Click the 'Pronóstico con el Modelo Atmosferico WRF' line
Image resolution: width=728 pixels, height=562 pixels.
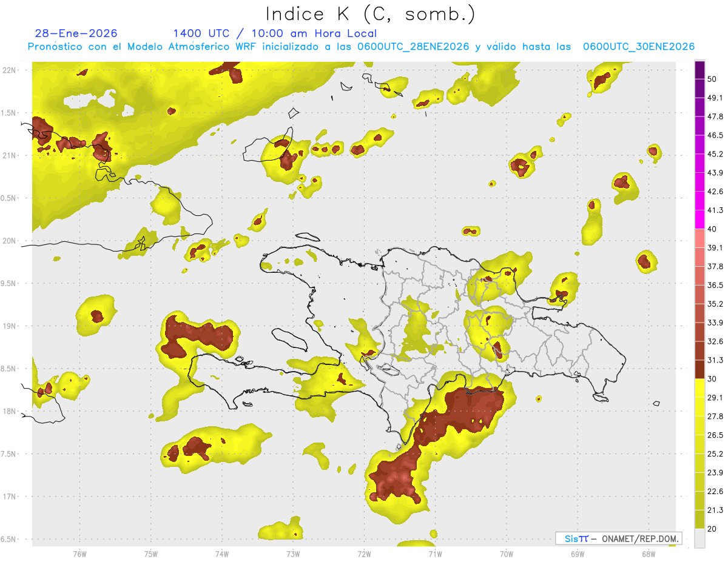tap(361, 47)
